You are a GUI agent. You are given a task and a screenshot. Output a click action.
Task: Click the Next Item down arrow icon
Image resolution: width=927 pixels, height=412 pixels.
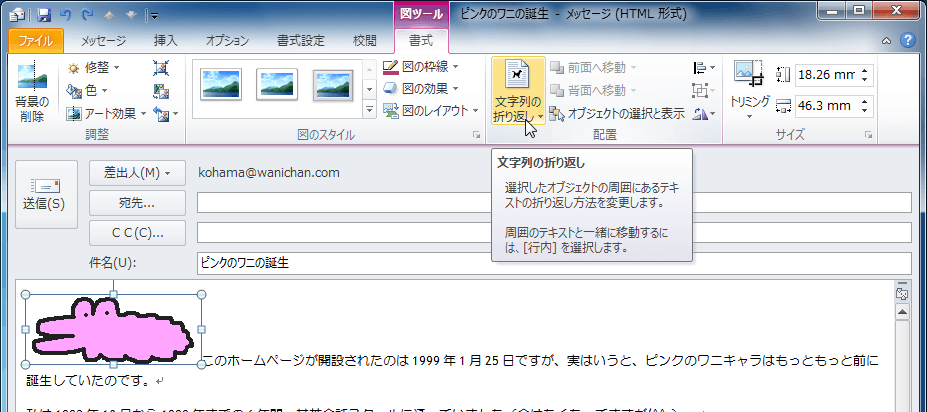pos(131,14)
